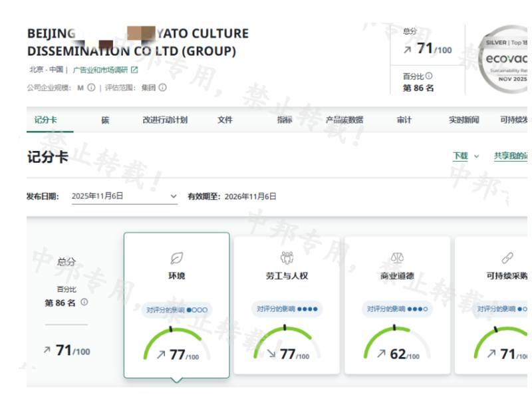Screen dimensions: 532x399
Task: Select the 产品碳数据 tab
Action: pos(344,120)
